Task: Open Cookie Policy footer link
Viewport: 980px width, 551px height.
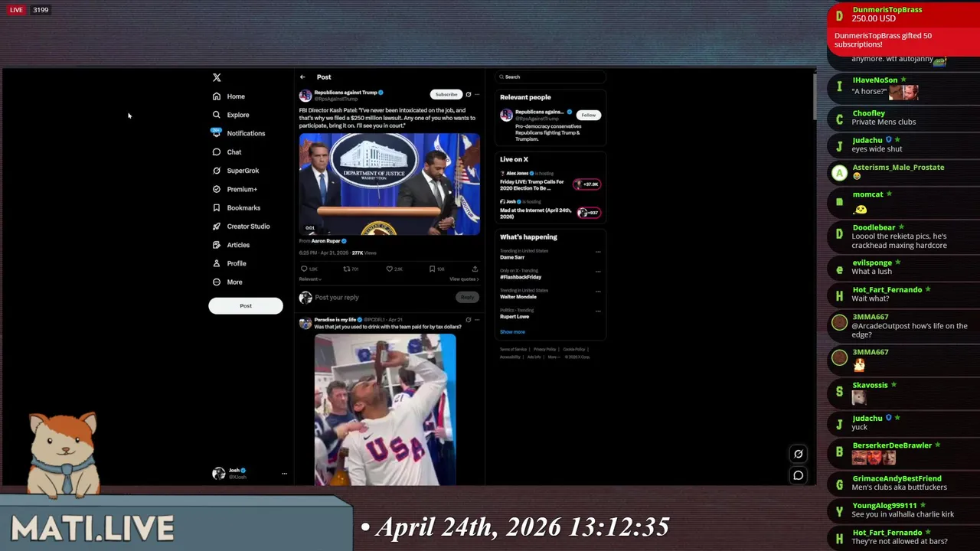Action: (x=574, y=349)
